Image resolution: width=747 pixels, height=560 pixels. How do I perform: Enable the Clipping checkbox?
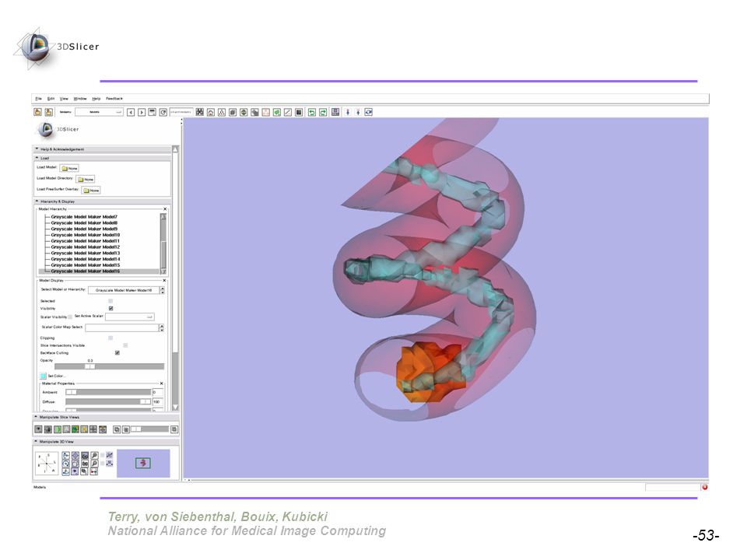coord(110,338)
